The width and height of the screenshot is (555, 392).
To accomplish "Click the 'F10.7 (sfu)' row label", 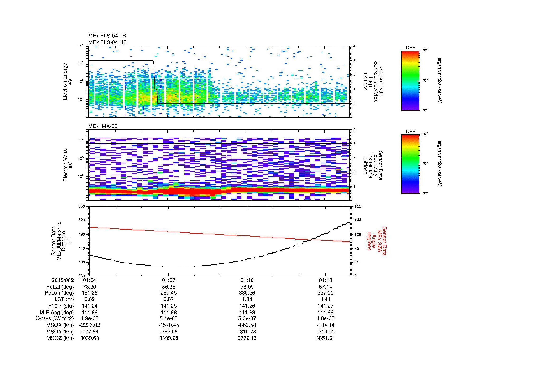I will [x=61, y=306].
